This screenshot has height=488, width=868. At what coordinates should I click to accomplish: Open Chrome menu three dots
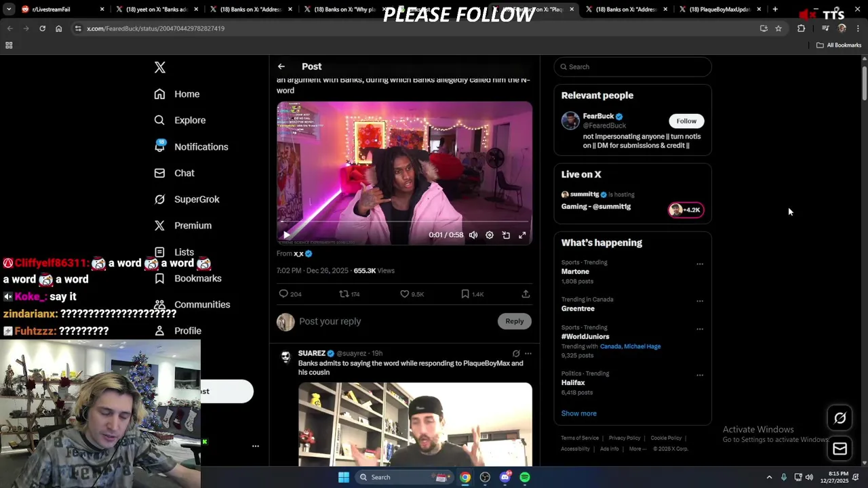(859, 28)
